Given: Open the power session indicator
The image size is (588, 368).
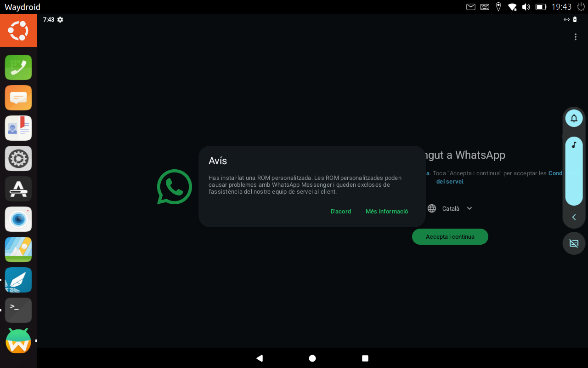Looking at the screenshot, I should coord(581,7).
